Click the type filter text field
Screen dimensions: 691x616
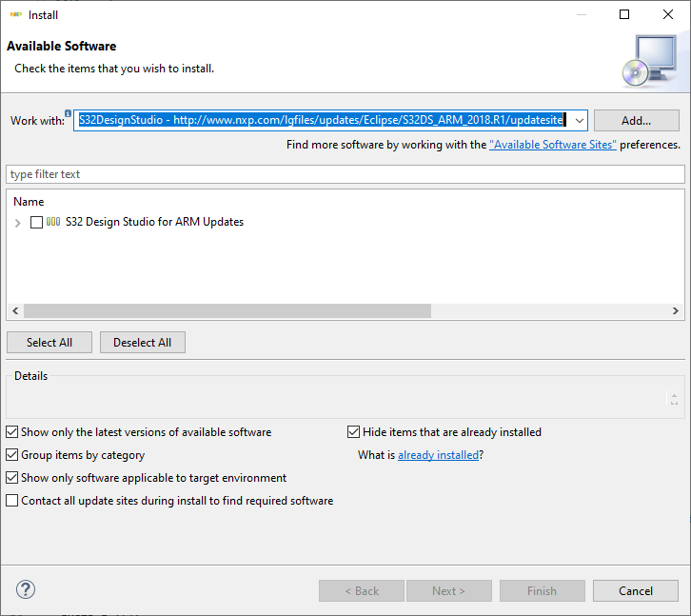[x=345, y=174]
